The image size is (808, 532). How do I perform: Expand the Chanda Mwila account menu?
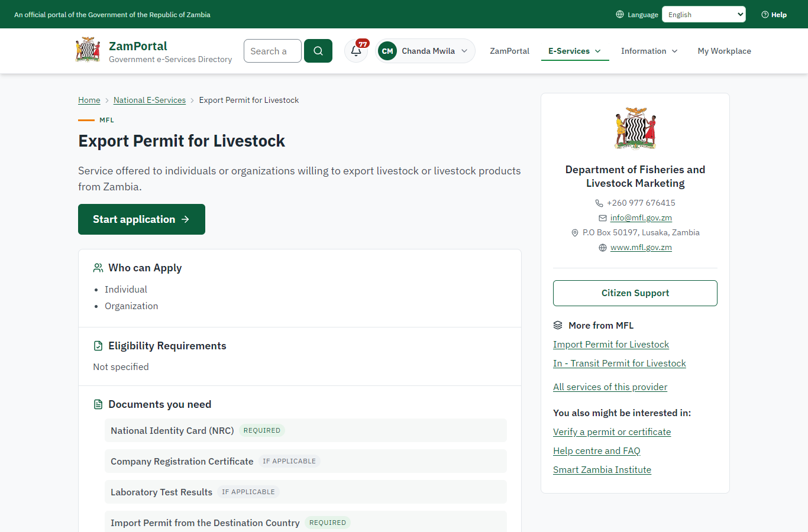(425, 51)
